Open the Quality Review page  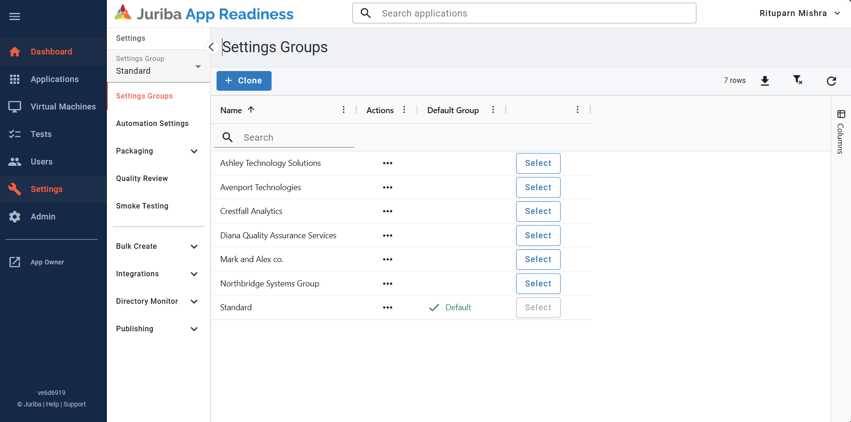pos(142,178)
